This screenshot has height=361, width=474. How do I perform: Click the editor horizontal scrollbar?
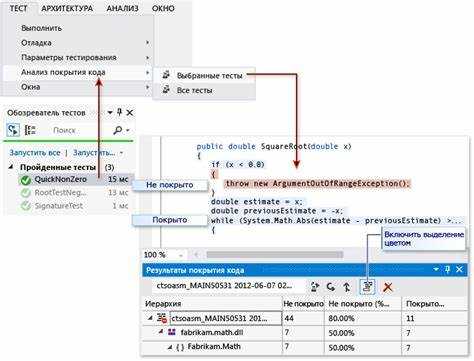[x=275, y=255]
